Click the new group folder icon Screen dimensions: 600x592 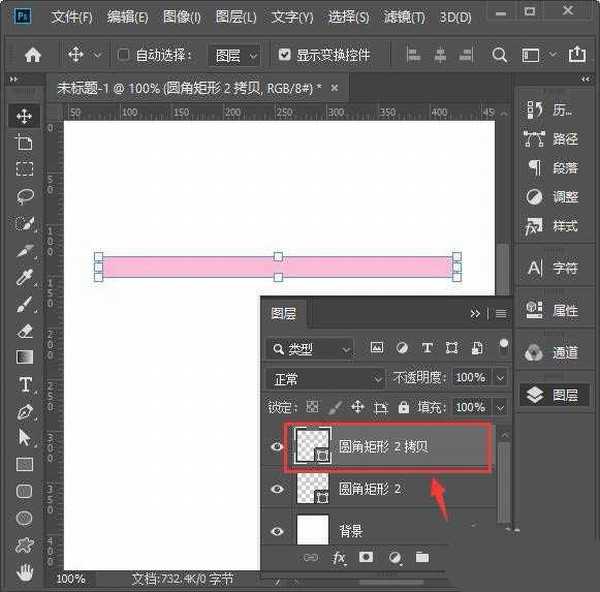(422, 557)
